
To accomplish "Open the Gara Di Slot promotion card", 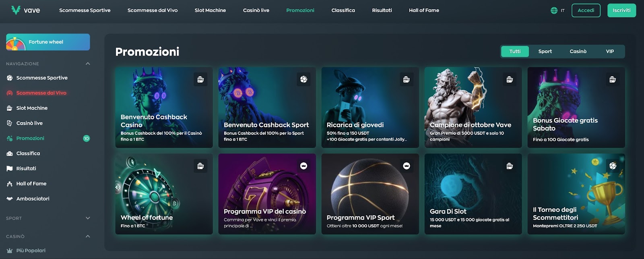I will point(473,194).
